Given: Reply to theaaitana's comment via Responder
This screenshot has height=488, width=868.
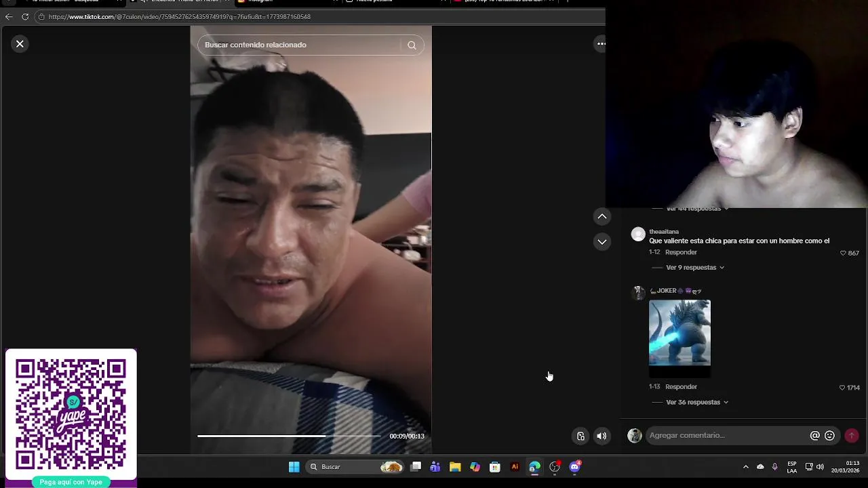Looking at the screenshot, I should pos(681,252).
